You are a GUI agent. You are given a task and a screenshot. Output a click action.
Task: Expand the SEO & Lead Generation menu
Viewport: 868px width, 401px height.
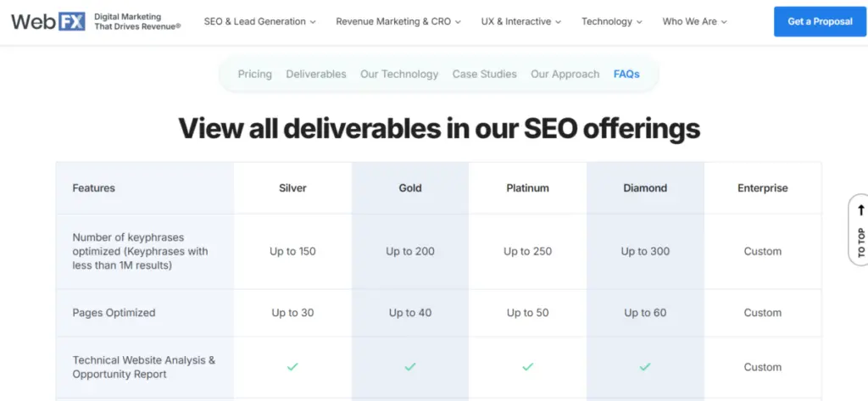coord(259,21)
